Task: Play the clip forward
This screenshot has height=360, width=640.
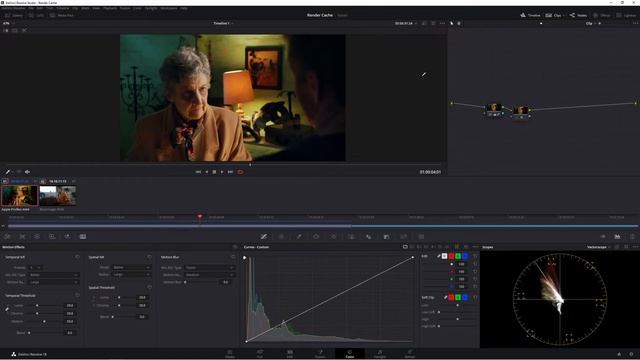Action: pyautogui.click(x=222, y=172)
